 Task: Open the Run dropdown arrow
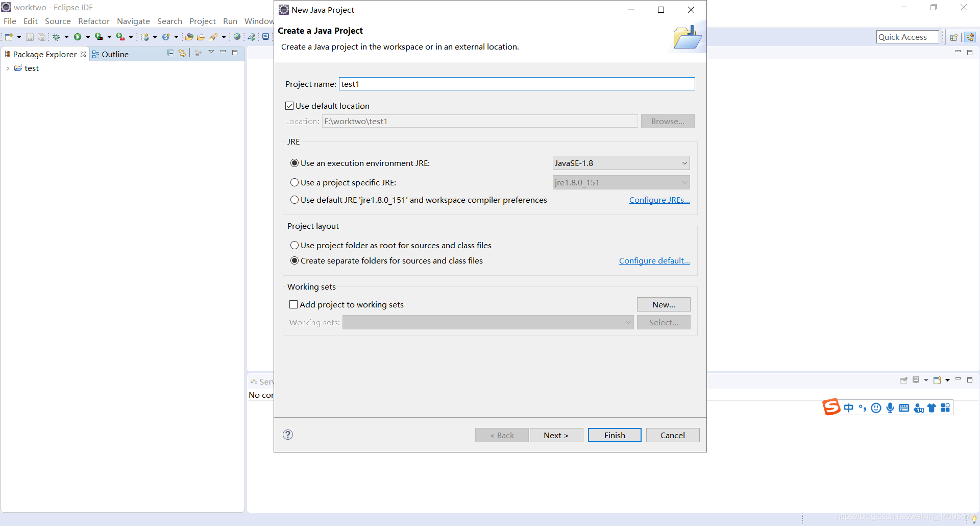(88, 37)
